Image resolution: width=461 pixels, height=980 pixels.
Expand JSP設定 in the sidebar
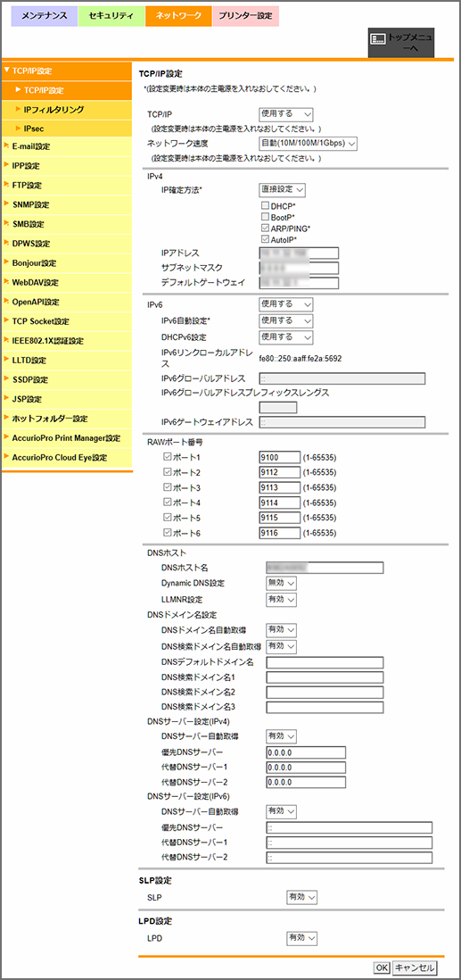point(67,399)
